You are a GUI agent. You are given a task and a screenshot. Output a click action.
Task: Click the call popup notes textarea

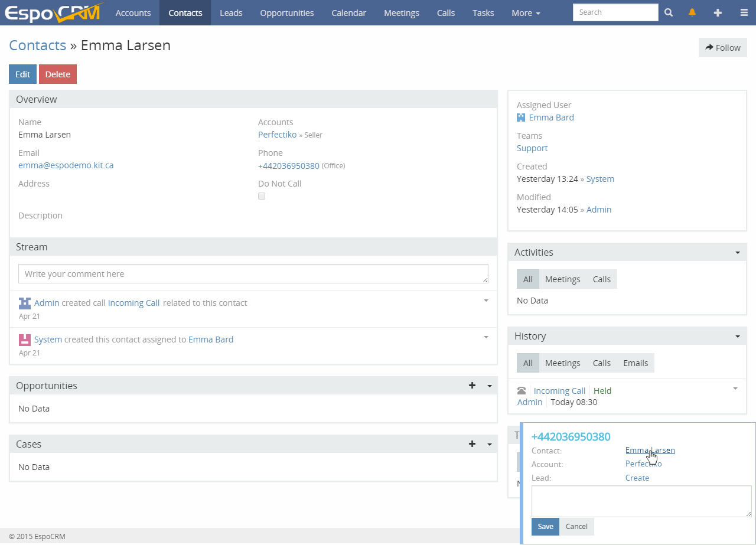point(641,501)
